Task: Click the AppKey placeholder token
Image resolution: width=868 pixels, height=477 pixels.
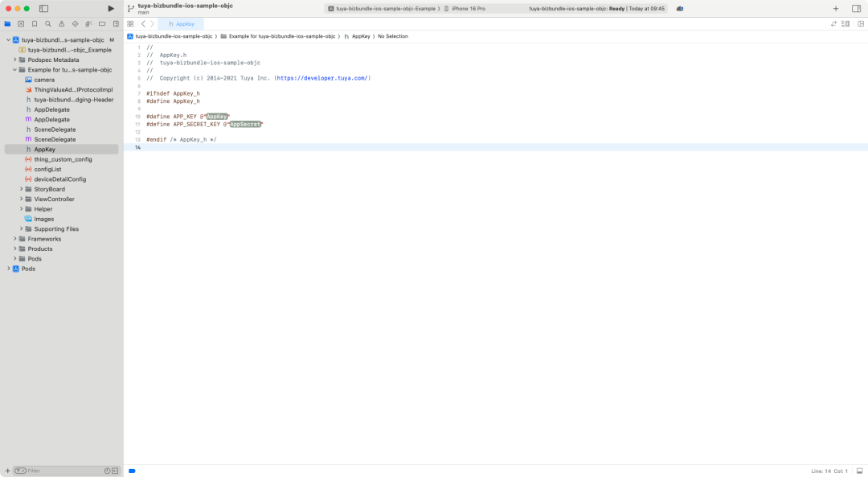Action: pos(217,117)
